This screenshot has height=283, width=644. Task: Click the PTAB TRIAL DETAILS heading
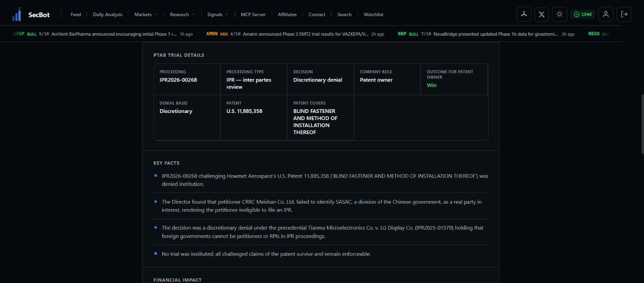click(x=179, y=55)
